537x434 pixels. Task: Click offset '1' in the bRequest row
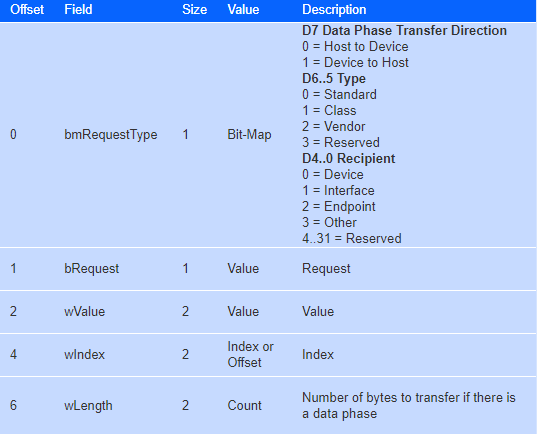coord(13,269)
